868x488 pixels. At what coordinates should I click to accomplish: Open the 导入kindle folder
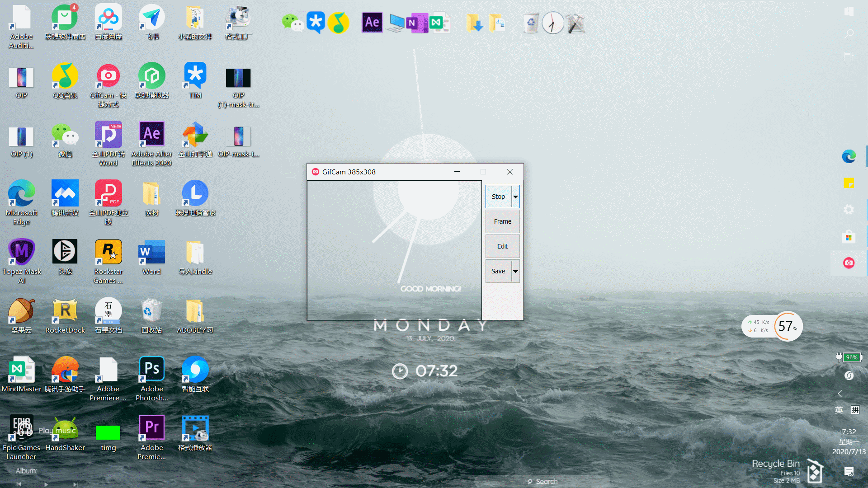pos(195,258)
